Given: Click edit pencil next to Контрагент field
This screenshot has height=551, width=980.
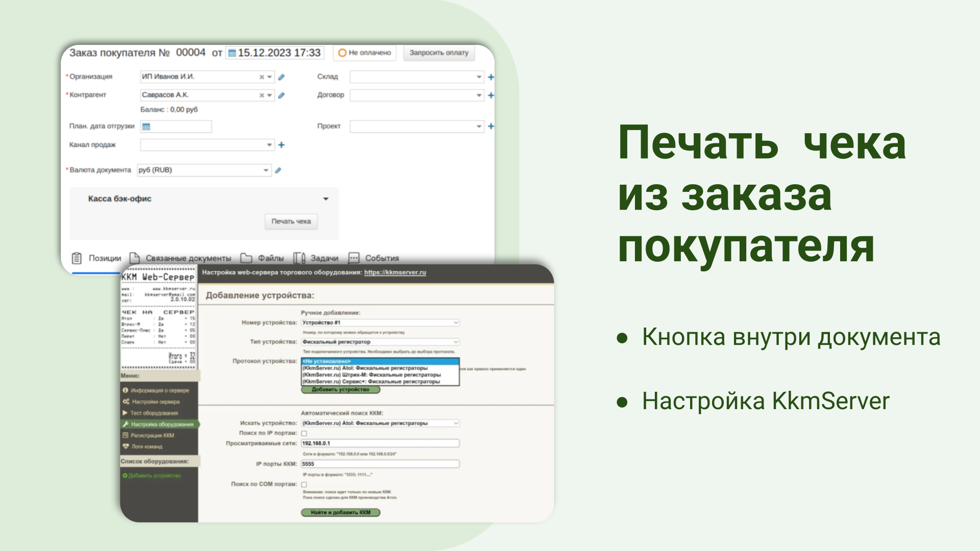Looking at the screenshot, I should (x=281, y=95).
